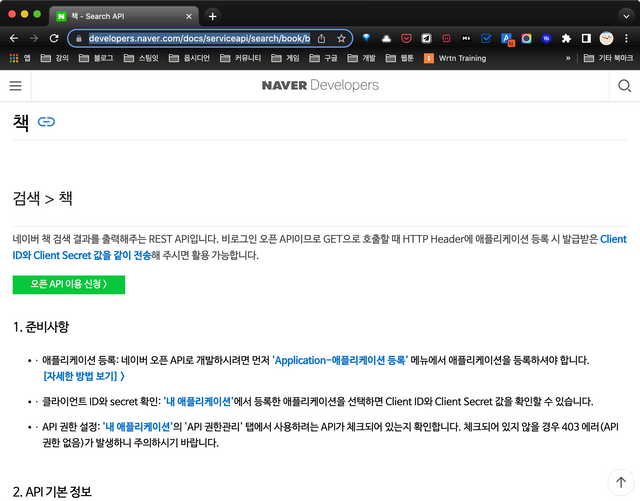Open the blue diamond extension

pos(366,38)
